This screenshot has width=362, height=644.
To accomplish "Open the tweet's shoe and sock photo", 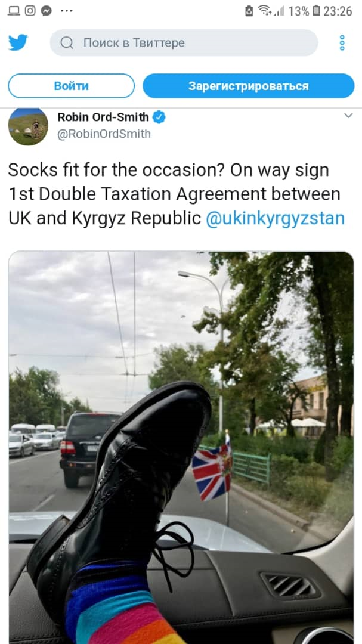I will 181,447.
